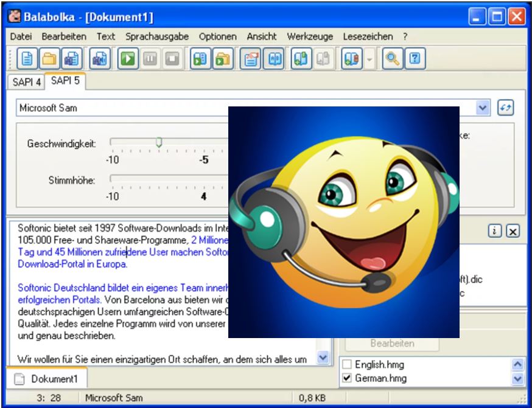Image resolution: width=532 pixels, height=408 pixels.
Task: Open the Lesezeichen menu
Action: click(x=368, y=36)
